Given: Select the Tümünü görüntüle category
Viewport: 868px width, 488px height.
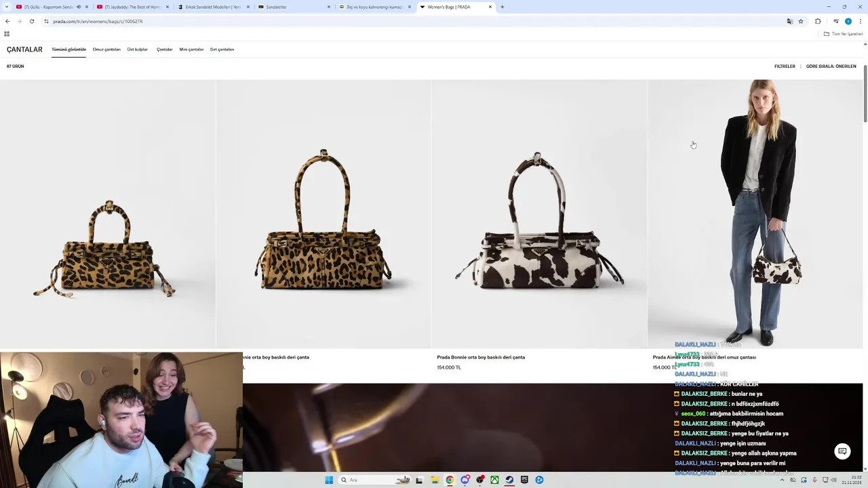Looking at the screenshot, I should (68, 49).
